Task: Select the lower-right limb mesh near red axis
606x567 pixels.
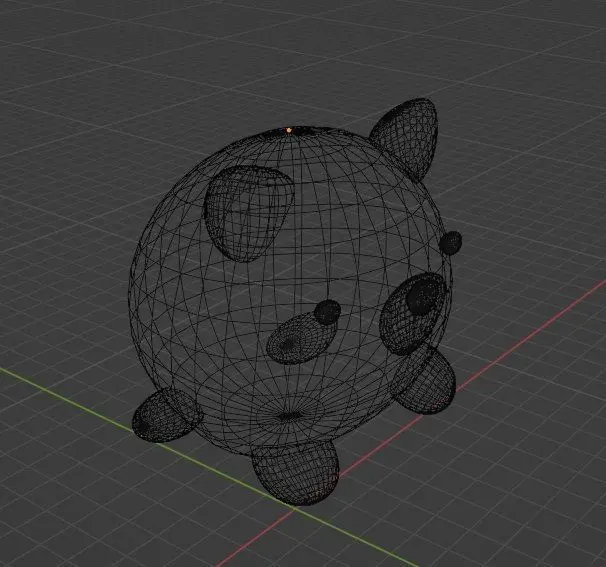Action: pos(424,378)
